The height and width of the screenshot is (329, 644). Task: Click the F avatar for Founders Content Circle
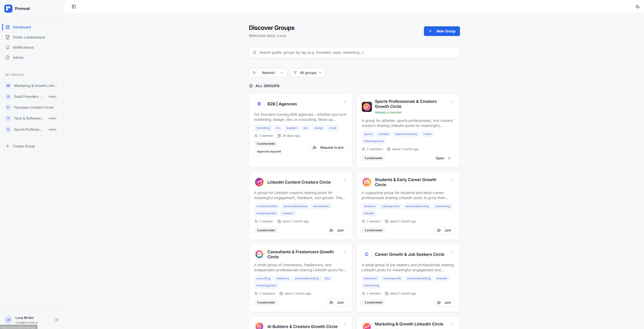(x=8, y=107)
